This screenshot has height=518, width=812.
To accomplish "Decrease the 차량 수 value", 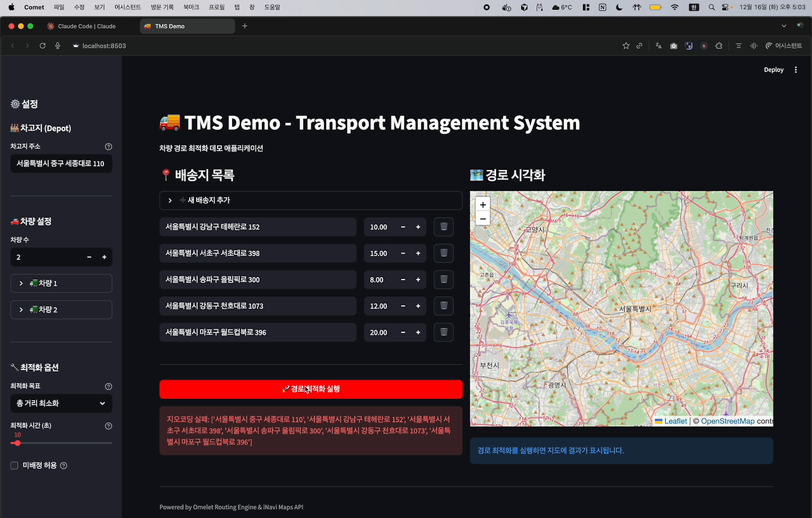I will [89, 257].
